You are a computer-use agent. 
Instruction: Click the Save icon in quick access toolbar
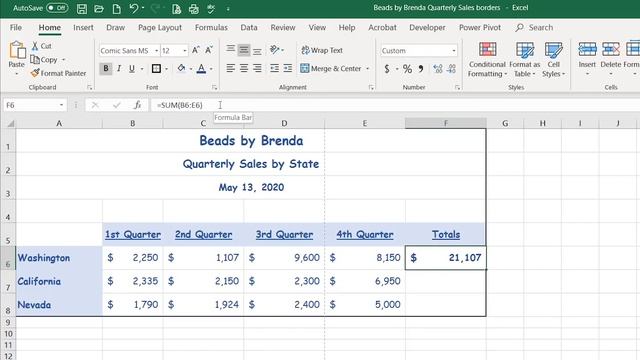pos(82,9)
